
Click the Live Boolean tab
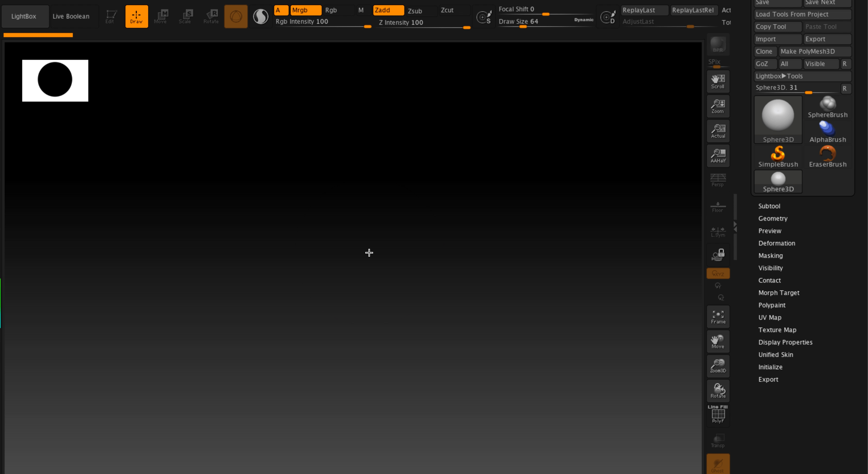coord(71,16)
